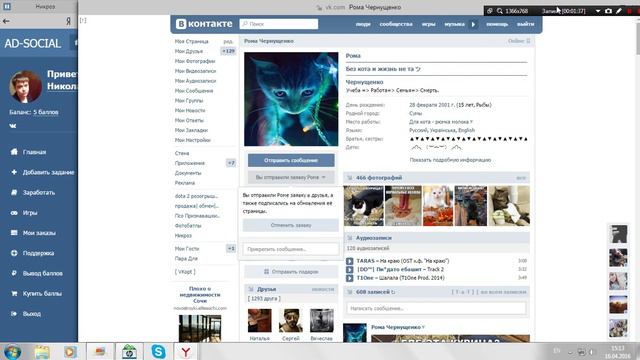This screenshot has height=360, width=640.
Task: Open friend Сергей's avatar
Action: click(291, 320)
